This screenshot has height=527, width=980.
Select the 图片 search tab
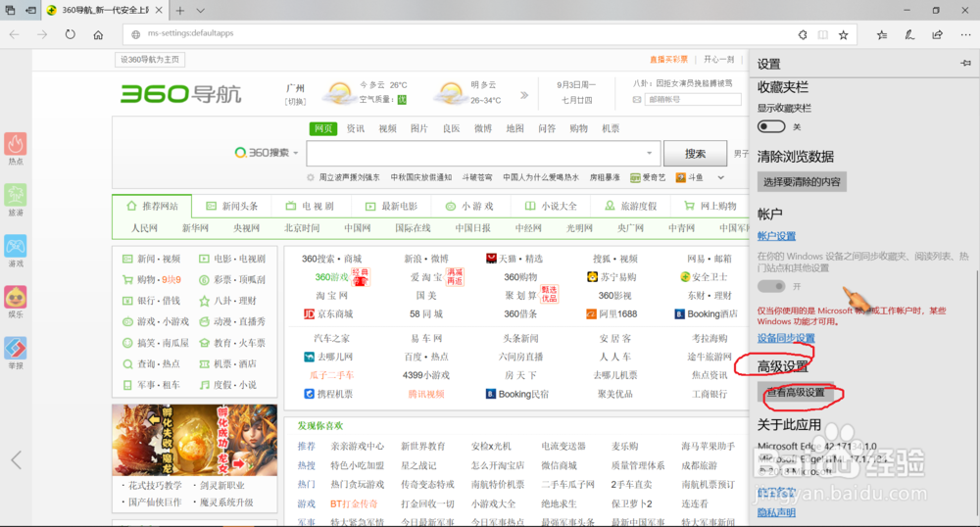[x=418, y=128]
